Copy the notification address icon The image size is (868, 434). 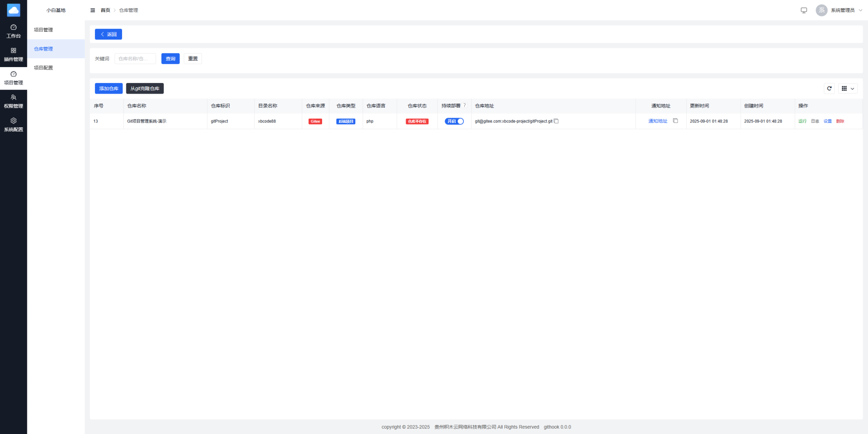pos(675,121)
